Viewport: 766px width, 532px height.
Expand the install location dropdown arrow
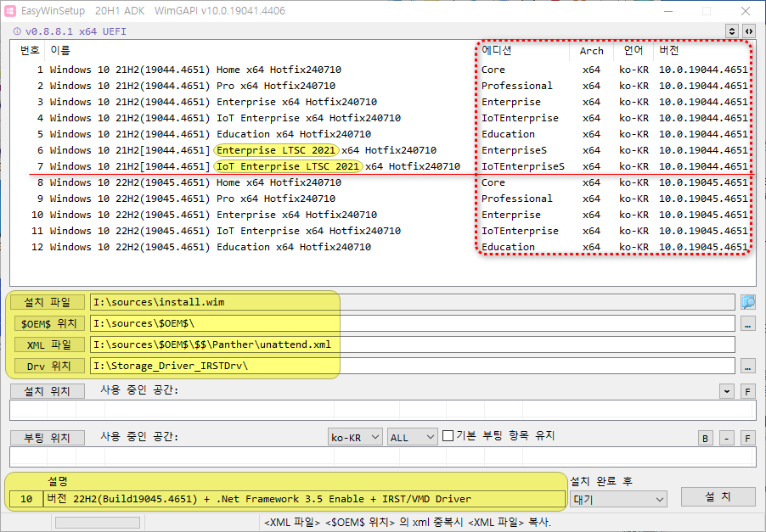pos(726,391)
